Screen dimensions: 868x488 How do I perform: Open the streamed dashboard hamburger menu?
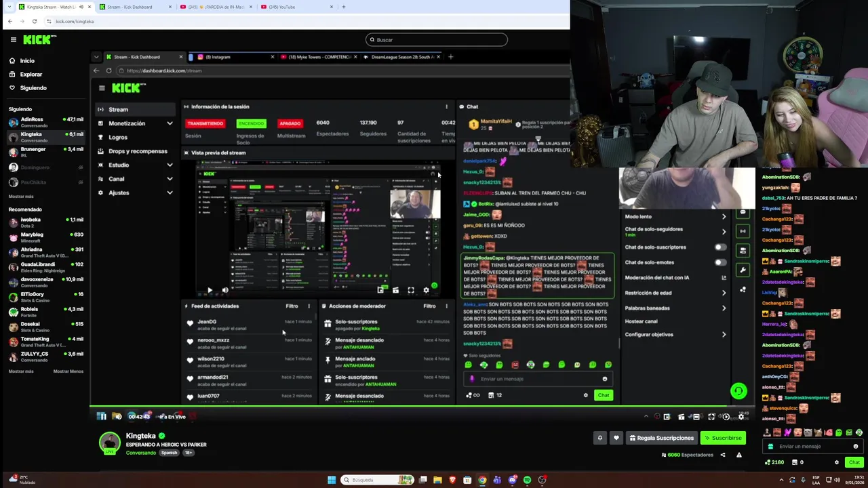(102, 88)
